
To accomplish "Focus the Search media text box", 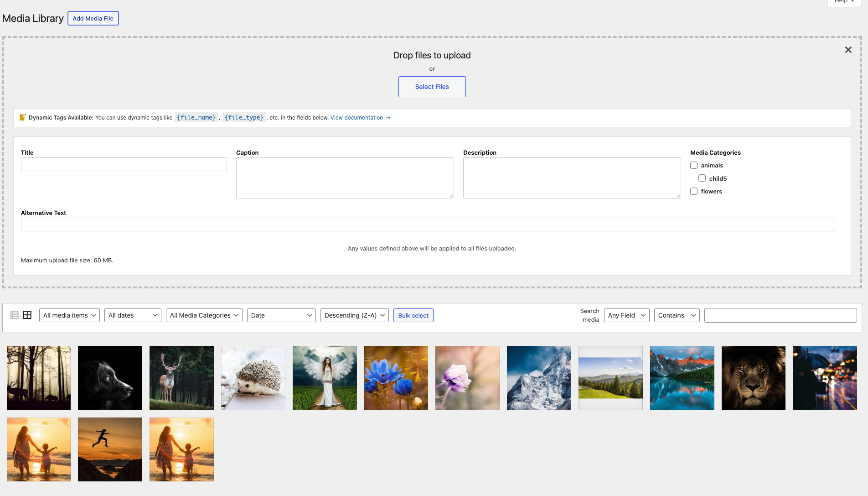I will coord(780,315).
